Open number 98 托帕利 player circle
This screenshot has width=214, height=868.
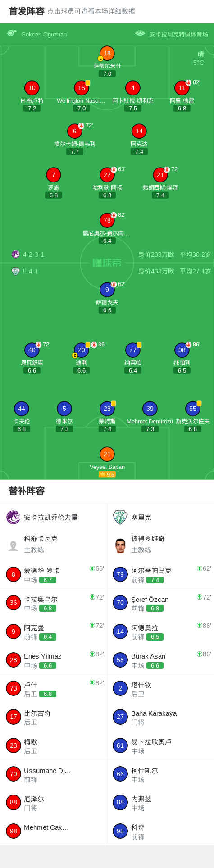click(x=182, y=350)
